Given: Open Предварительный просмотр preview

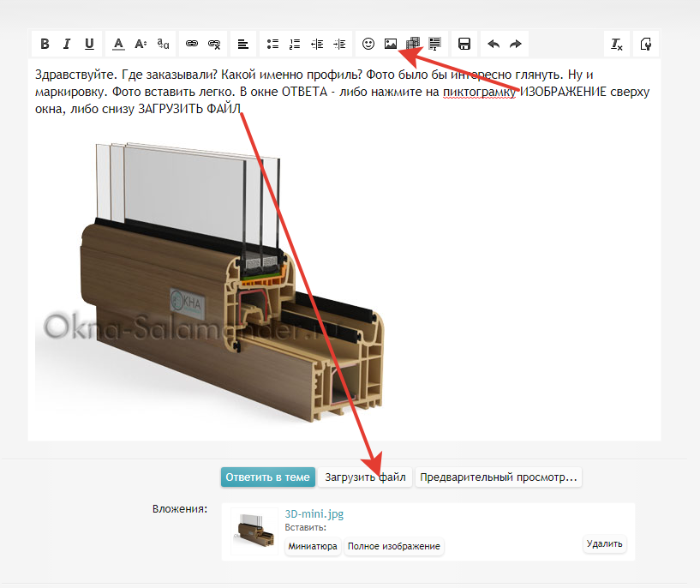Looking at the screenshot, I should (x=498, y=477).
